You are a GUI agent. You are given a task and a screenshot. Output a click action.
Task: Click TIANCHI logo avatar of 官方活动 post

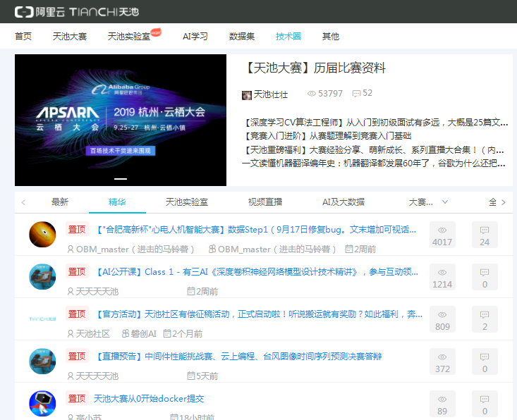coord(42,319)
